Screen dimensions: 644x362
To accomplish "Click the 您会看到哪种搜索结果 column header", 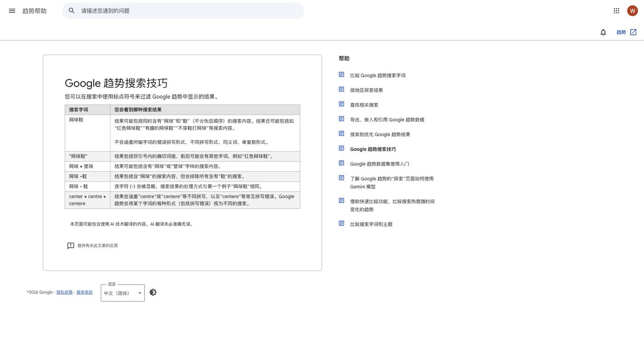I will [x=205, y=110].
